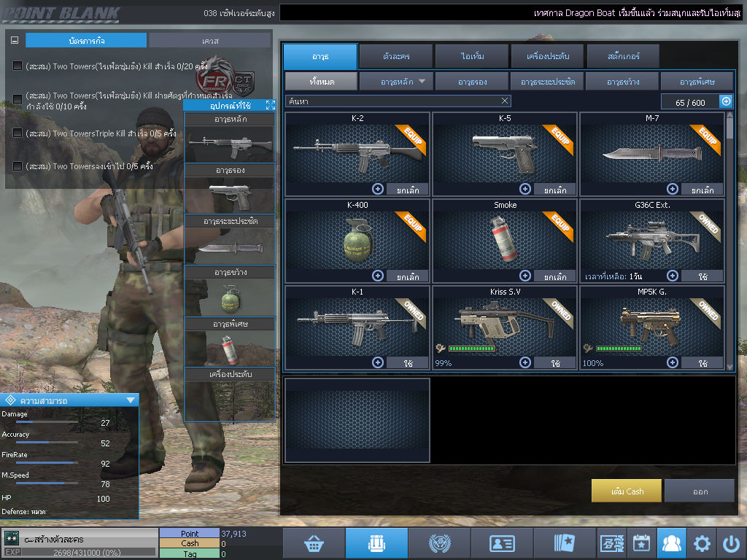Image resolution: width=747 pixels, height=560 pixels.
Task: Open the star cards icon
Action: click(x=565, y=543)
